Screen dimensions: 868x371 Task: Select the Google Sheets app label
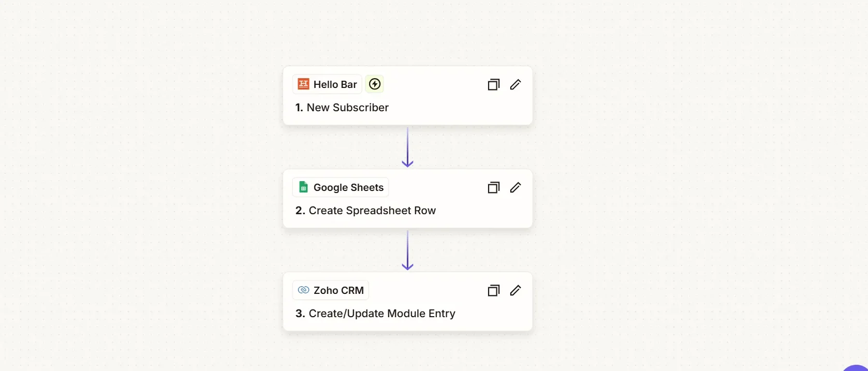pyautogui.click(x=341, y=187)
